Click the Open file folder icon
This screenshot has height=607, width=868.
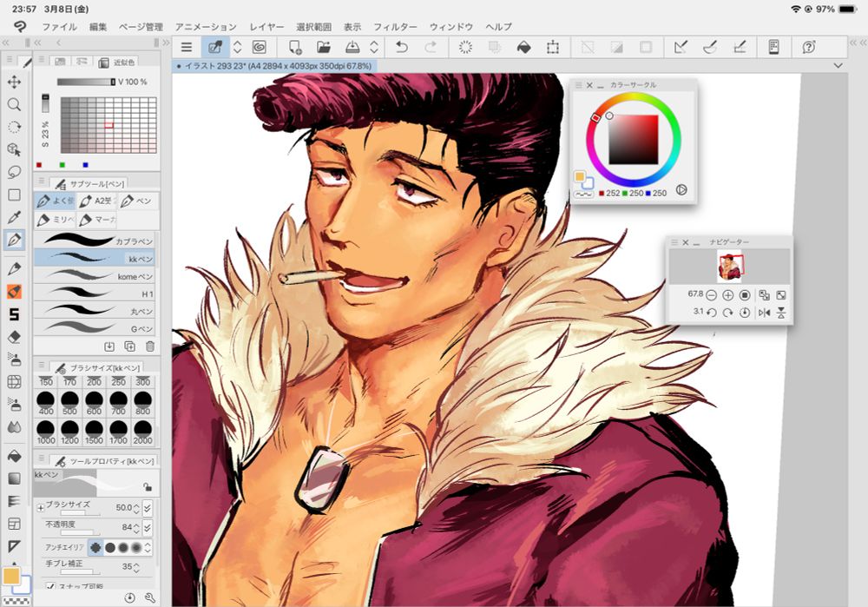pyautogui.click(x=324, y=47)
